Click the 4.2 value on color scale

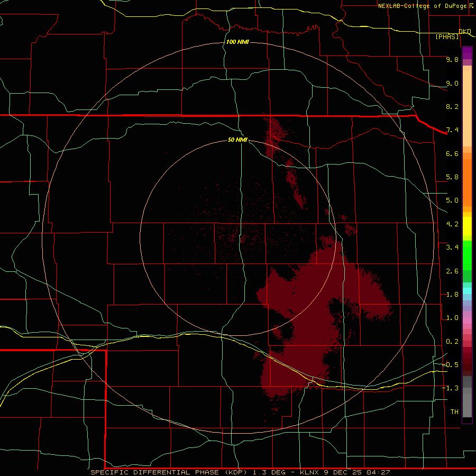point(452,224)
